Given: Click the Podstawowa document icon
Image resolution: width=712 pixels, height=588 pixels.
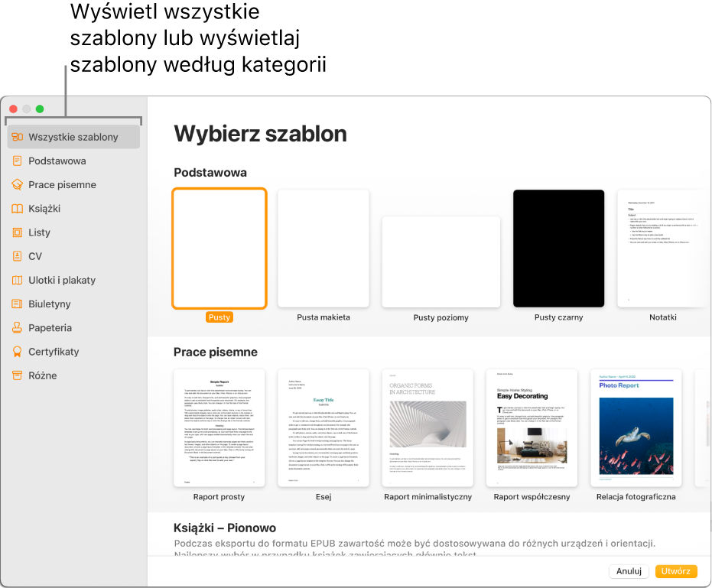Looking at the screenshot, I should coord(18,161).
